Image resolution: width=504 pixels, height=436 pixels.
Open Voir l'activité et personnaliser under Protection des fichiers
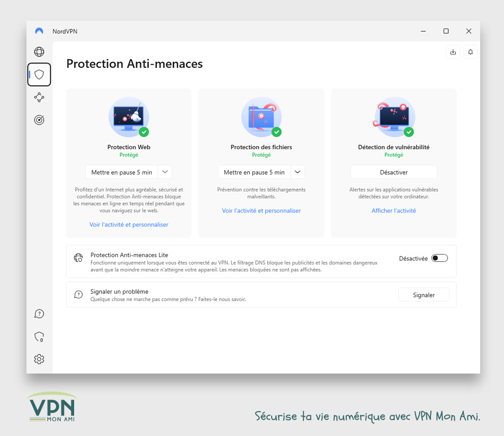[262, 211]
